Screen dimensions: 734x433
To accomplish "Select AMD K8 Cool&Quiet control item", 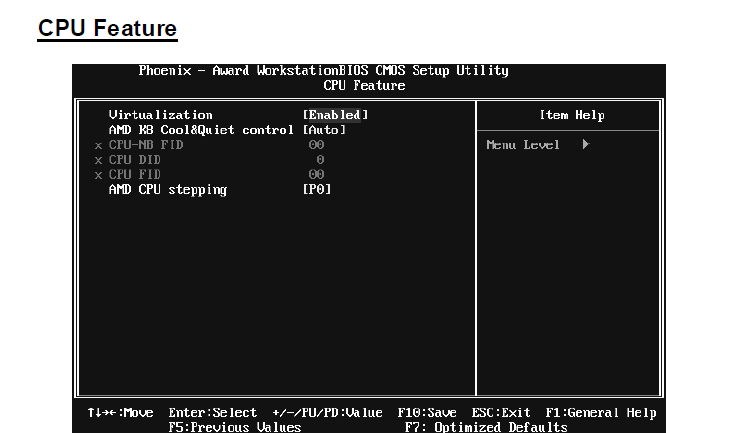I will (x=201, y=130).
